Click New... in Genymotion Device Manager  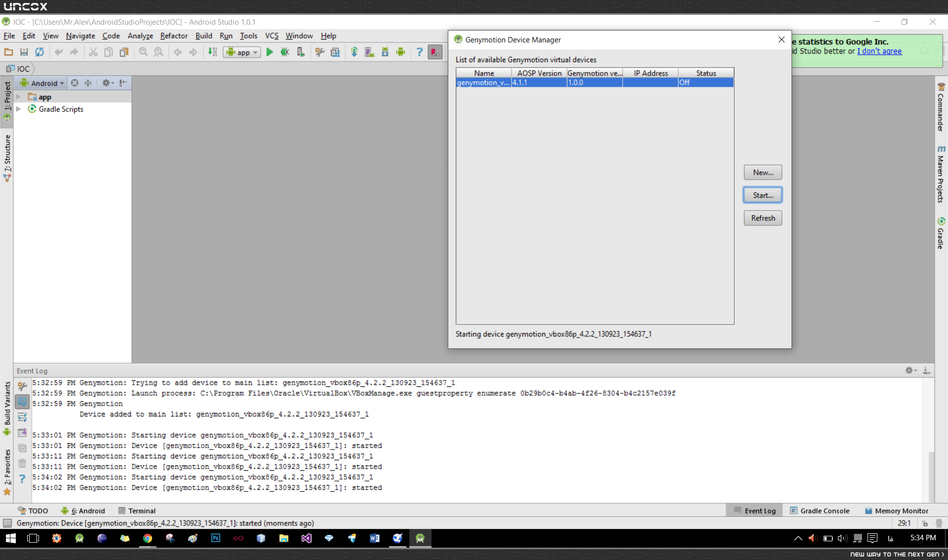(763, 172)
